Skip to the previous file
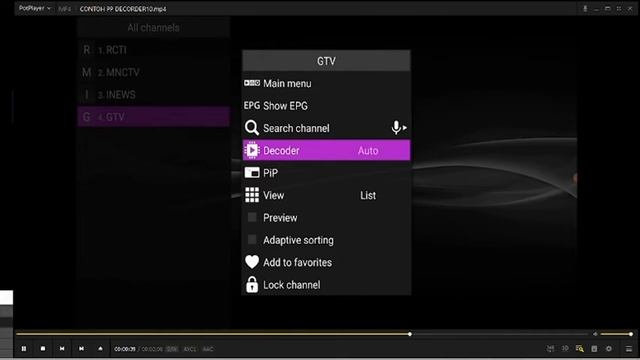The image size is (640, 360). click(x=62, y=349)
